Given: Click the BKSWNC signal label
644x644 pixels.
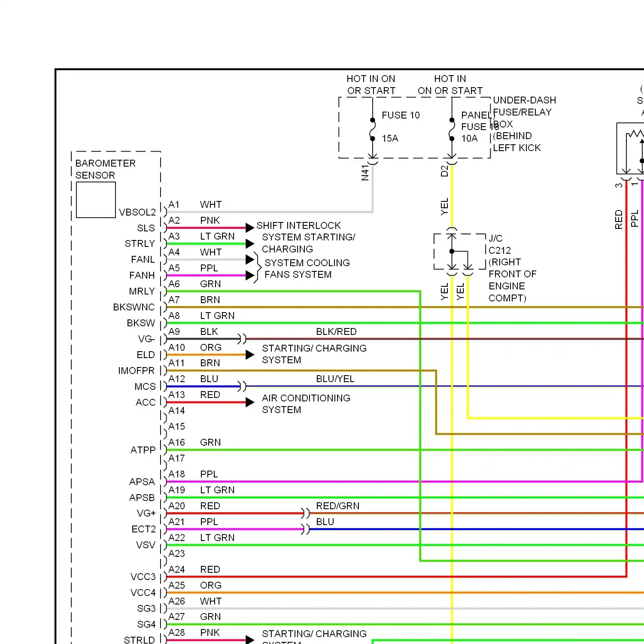Looking at the screenshot, I should (x=134, y=307).
